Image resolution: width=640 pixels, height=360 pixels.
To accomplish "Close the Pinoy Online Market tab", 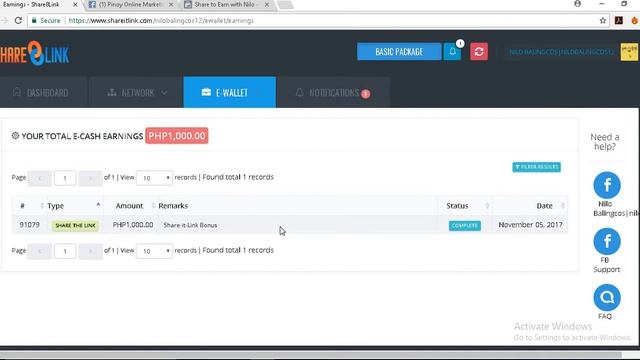I will pyautogui.click(x=171, y=4).
